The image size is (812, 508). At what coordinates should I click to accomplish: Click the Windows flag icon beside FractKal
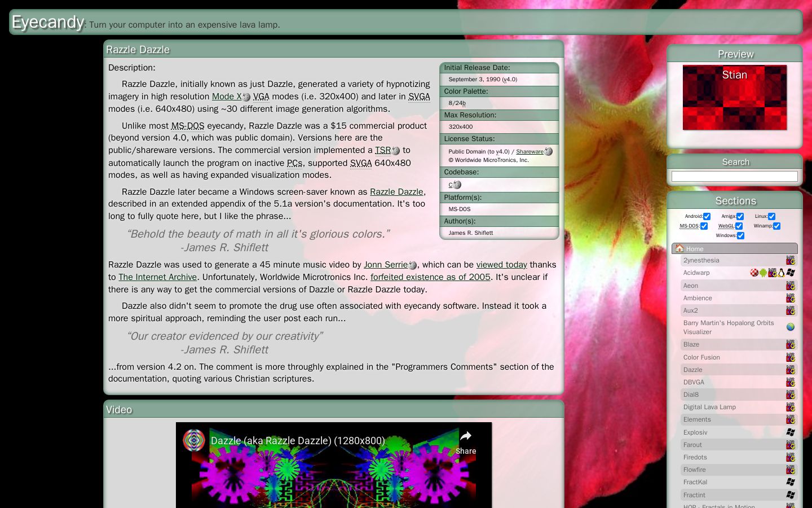pos(791,482)
